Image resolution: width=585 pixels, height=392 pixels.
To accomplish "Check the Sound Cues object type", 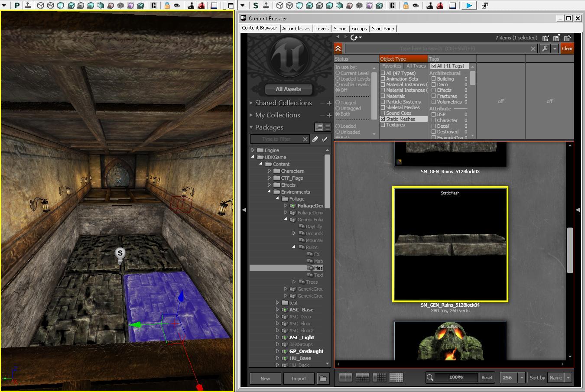I will [383, 113].
